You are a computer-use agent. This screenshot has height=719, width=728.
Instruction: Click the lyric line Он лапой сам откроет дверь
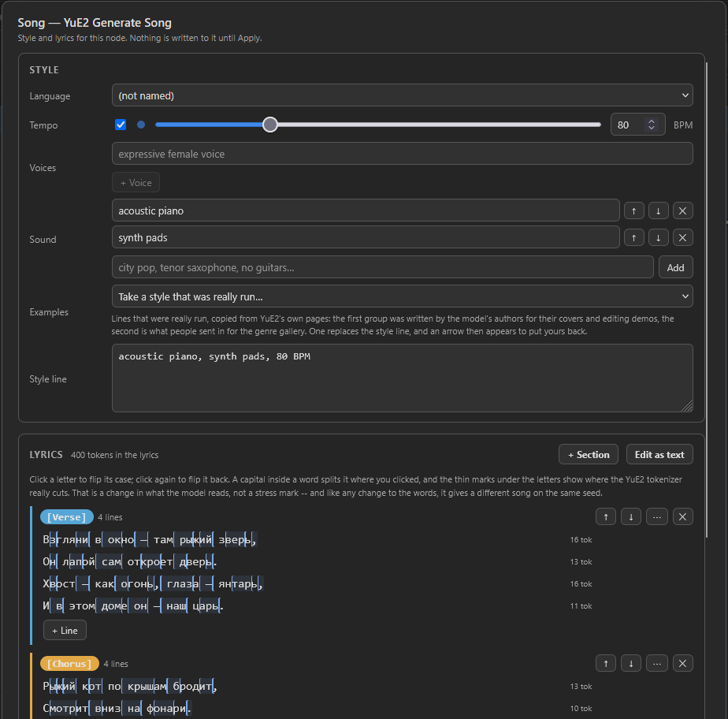tap(129, 561)
